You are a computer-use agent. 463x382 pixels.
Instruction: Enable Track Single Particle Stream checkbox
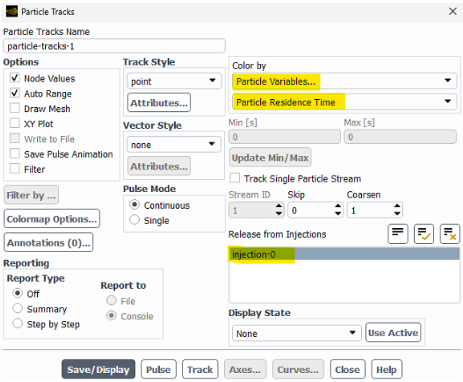point(235,178)
